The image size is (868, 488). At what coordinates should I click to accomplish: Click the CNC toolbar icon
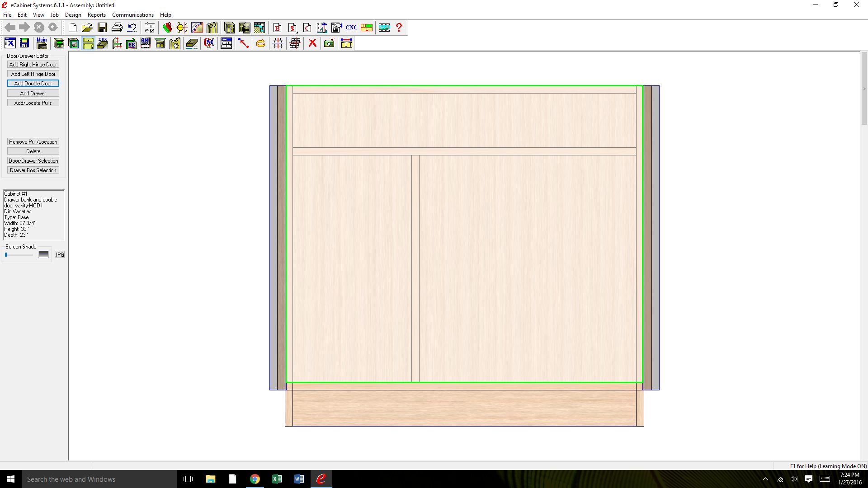(x=351, y=28)
